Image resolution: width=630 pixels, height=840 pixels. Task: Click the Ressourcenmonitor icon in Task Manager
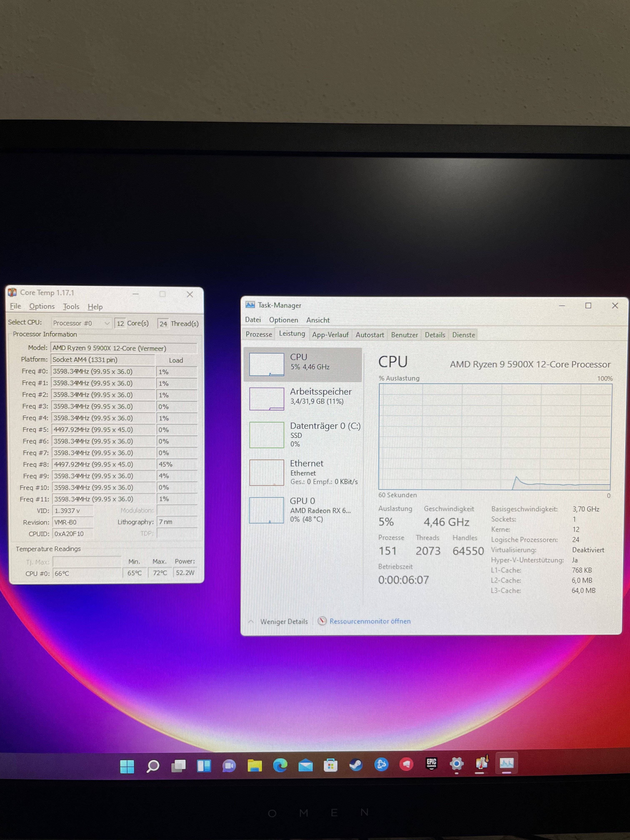[322, 621]
